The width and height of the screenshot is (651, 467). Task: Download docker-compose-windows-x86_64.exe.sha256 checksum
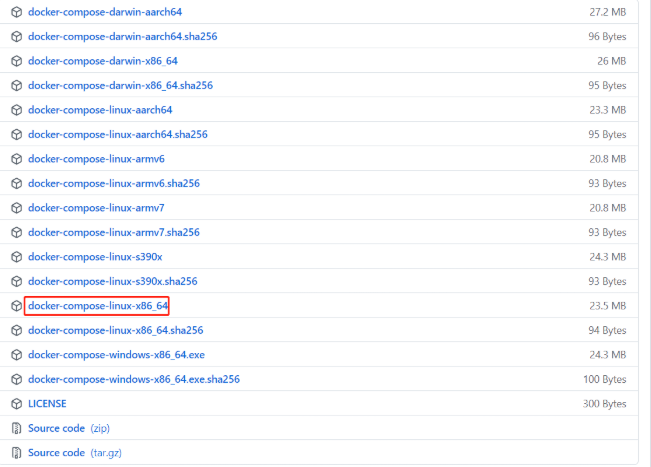click(134, 379)
